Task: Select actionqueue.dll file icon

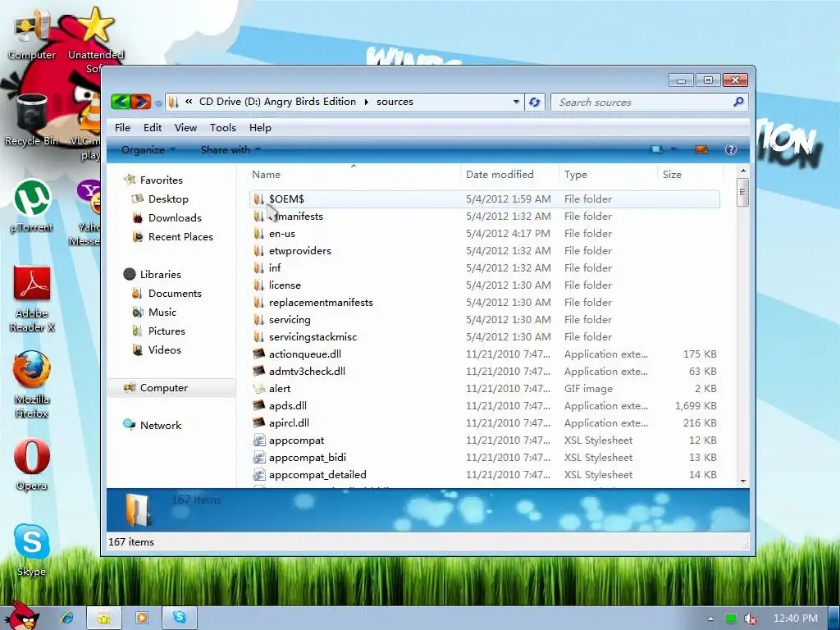Action: [258, 354]
